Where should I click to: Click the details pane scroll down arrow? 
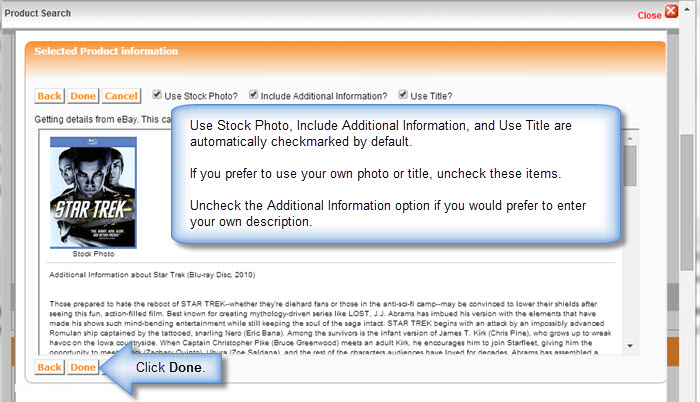coord(630,346)
